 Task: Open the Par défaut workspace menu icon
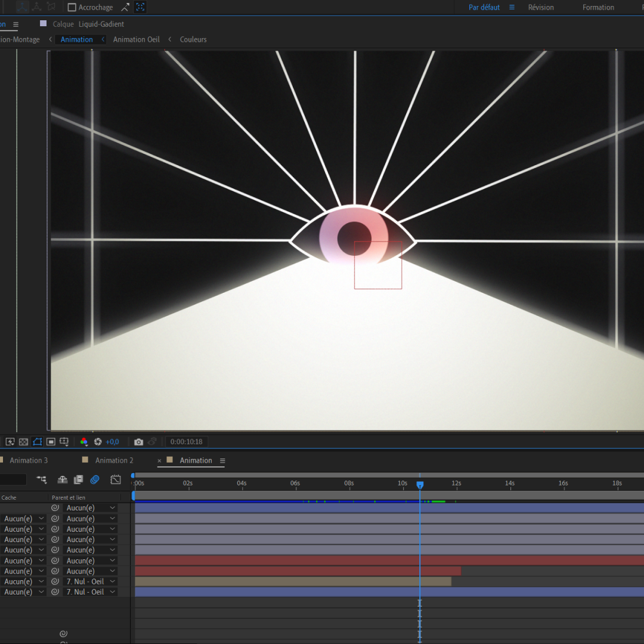click(x=512, y=7)
